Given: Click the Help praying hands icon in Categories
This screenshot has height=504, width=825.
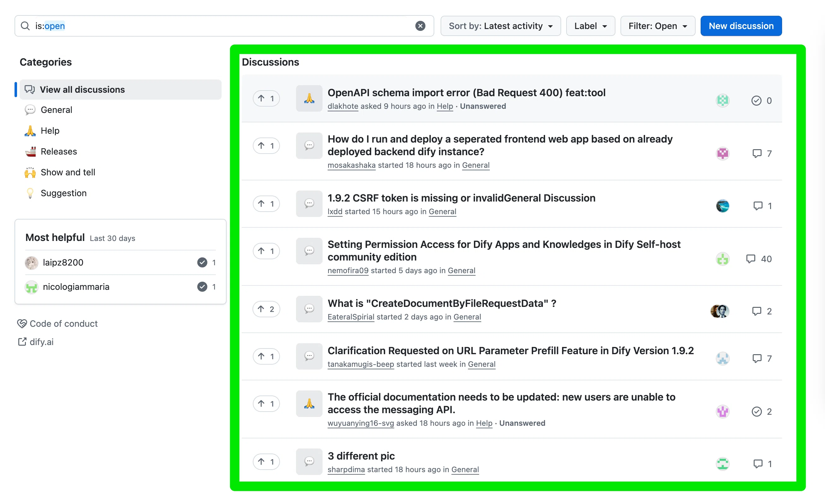Looking at the screenshot, I should pyautogui.click(x=30, y=131).
